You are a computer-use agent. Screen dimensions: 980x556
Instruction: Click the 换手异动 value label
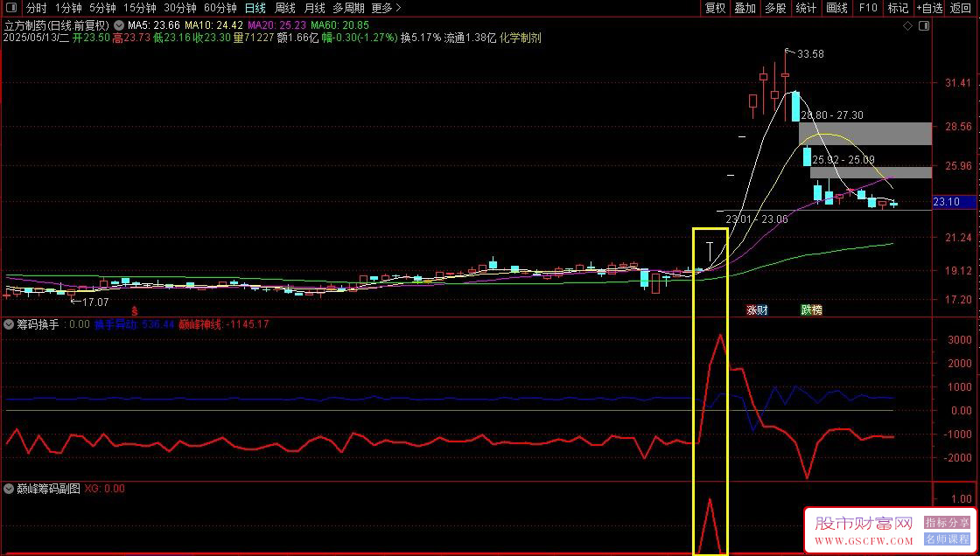point(134,324)
